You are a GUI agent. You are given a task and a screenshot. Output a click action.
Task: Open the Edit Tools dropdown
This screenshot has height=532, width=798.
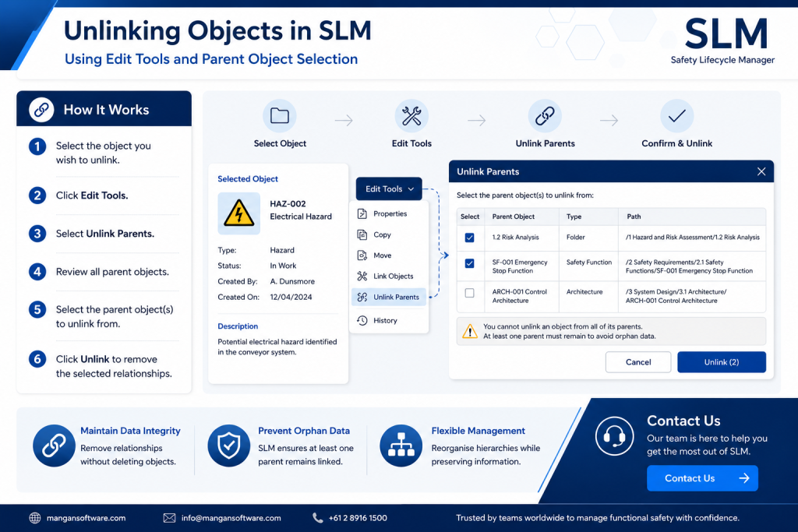[x=389, y=188]
